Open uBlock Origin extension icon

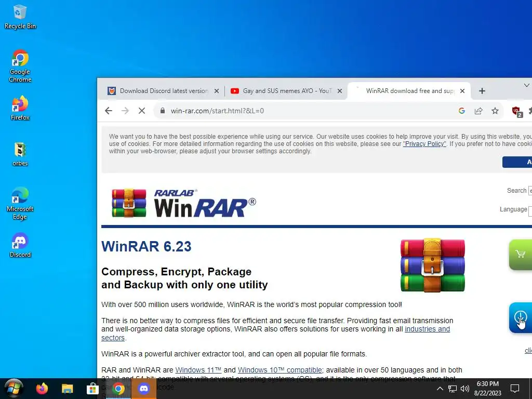(x=517, y=111)
